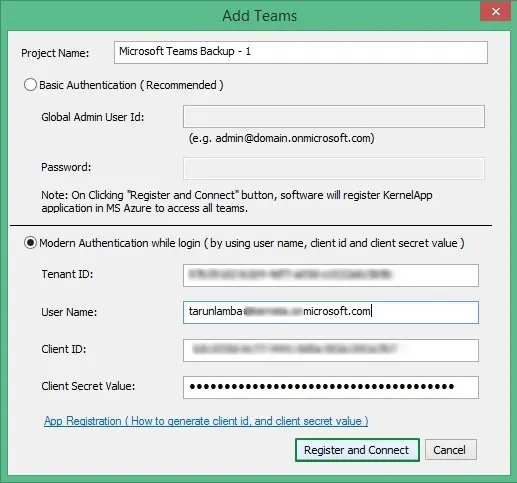Click the 'Client Secret Value:' label
Screen dimensions: 517x483
(88, 386)
